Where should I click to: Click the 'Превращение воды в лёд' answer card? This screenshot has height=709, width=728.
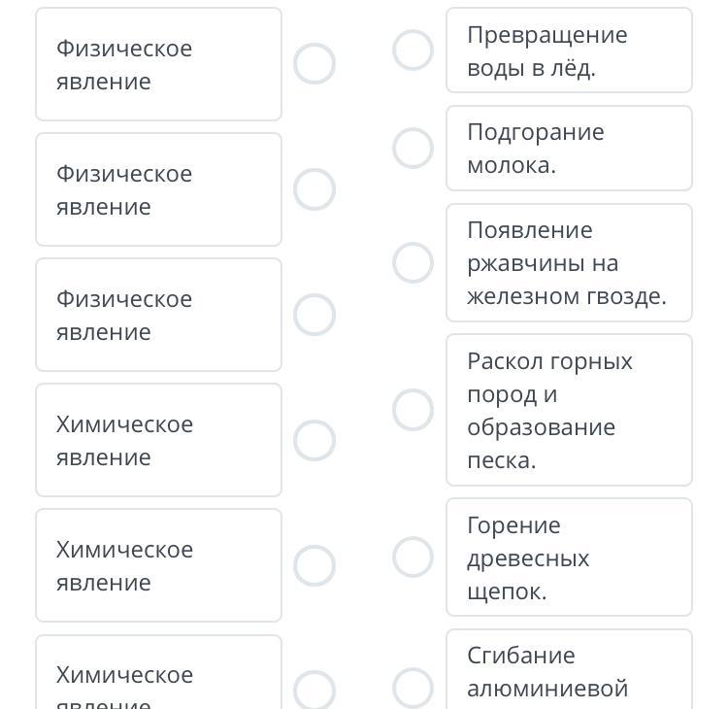[x=569, y=51]
